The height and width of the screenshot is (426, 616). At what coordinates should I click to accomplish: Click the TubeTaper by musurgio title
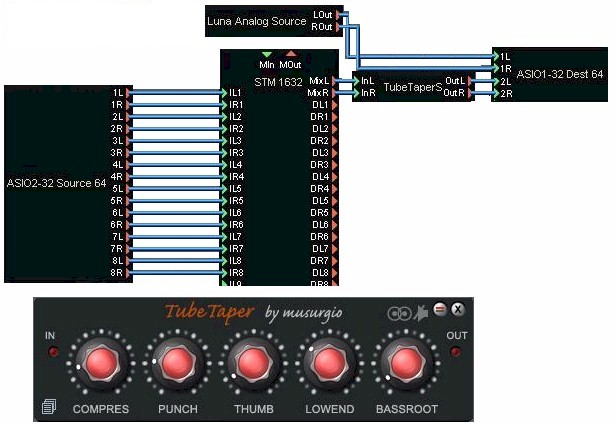tap(253, 313)
